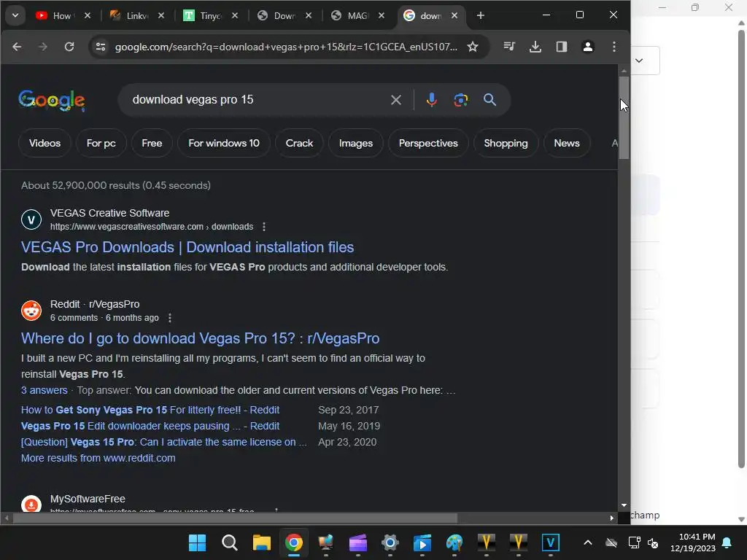Image resolution: width=747 pixels, height=560 pixels.
Task: Close the 'Tinyc' tab
Action: (235, 16)
